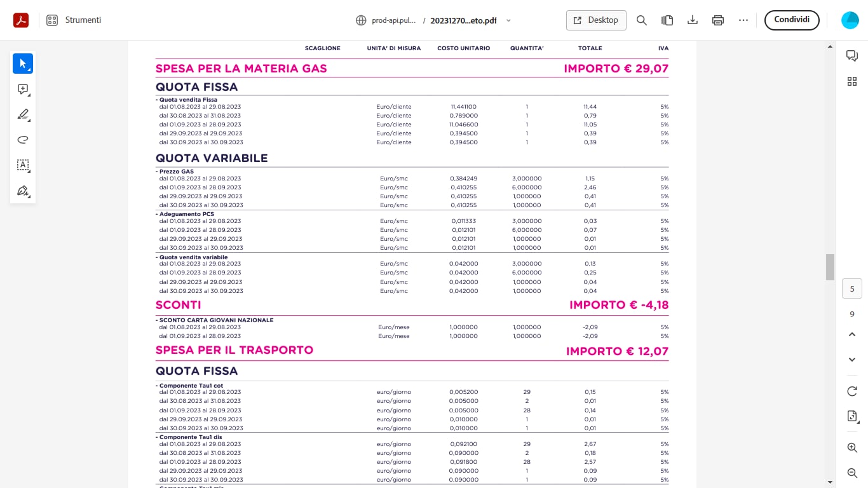The width and height of the screenshot is (868, 488).
Task: Open the Strumenti tools menu
Action: 74,20
